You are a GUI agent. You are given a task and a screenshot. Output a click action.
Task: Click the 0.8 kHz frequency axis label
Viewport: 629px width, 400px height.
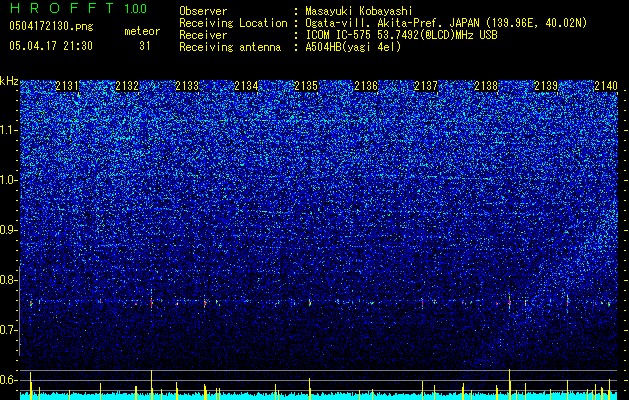tap(8, 280)
